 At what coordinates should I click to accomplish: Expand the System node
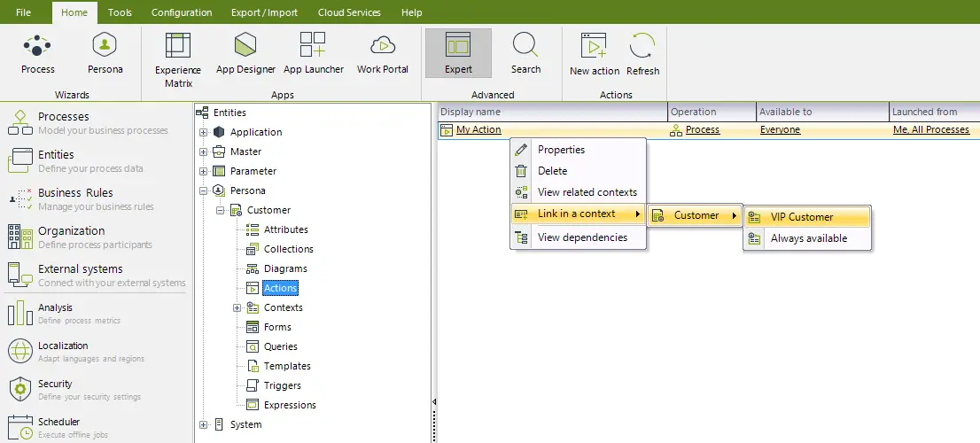(x=203, y=425)
